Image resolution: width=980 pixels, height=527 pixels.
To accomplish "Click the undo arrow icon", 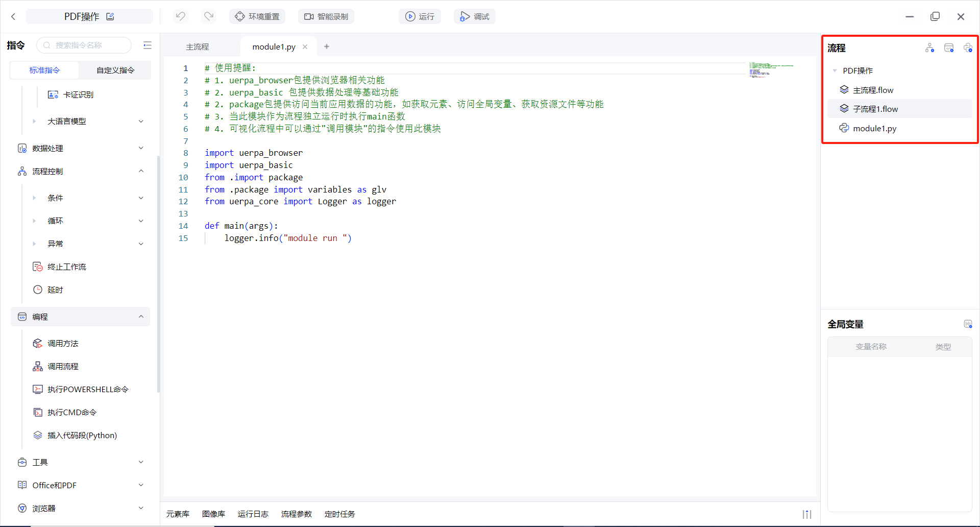I will pyautogui.click(x=180, y=16).
